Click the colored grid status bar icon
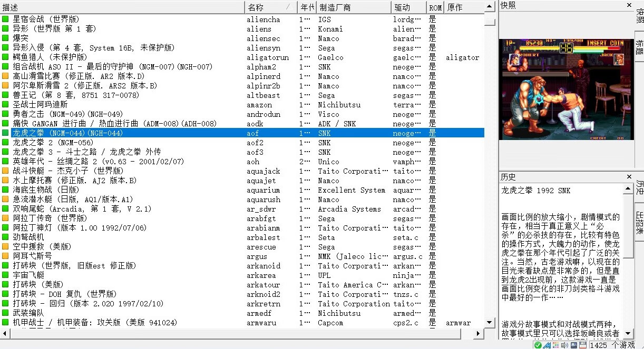Screen dimensions: 644x349 pos(555,345)
